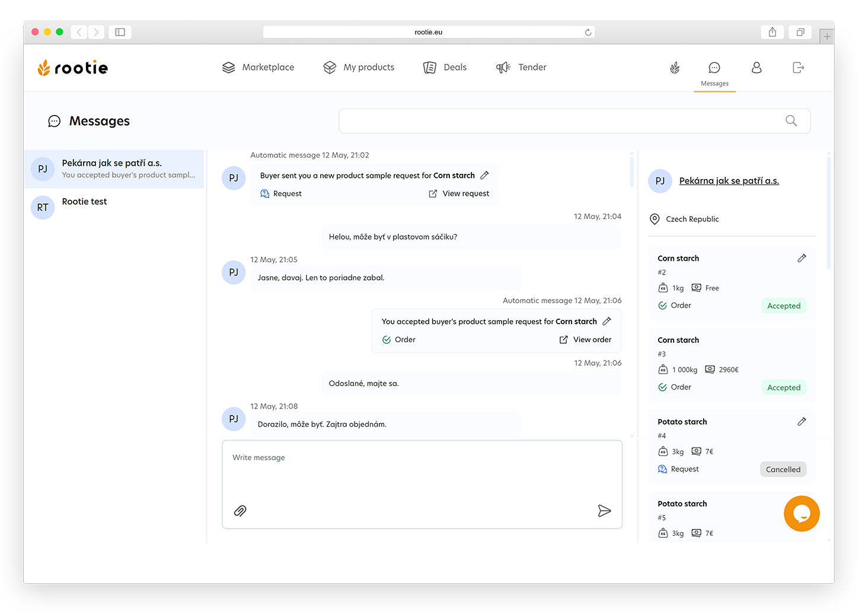Screen dimensions: 859x616
Task: Open the Pekárna jak se patří a.s. link
Action: 729,180
